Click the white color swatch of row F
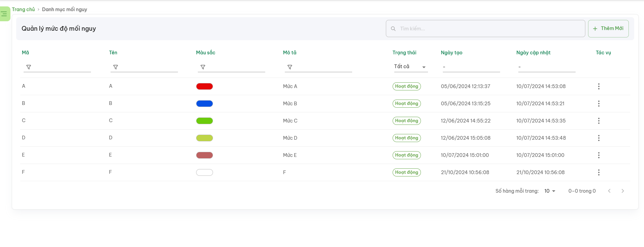Image resolution: width=644 pixels, height=247 pixels. pos(205,172)
